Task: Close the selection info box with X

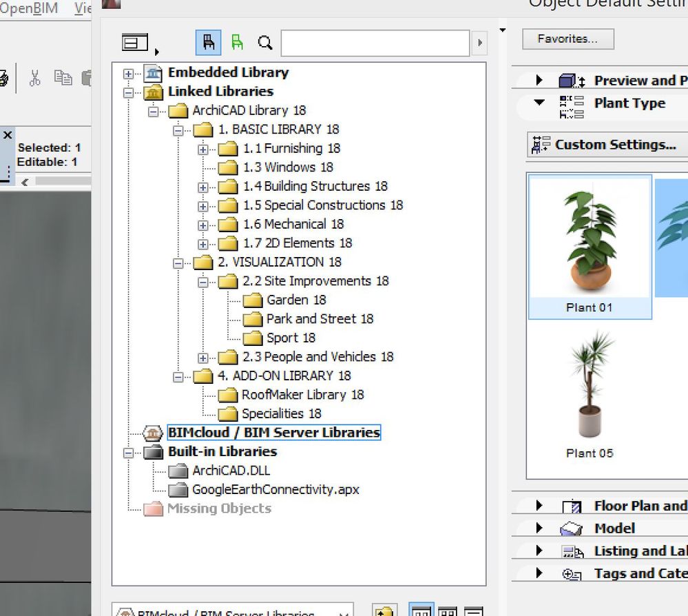Action: click(8, 135)
